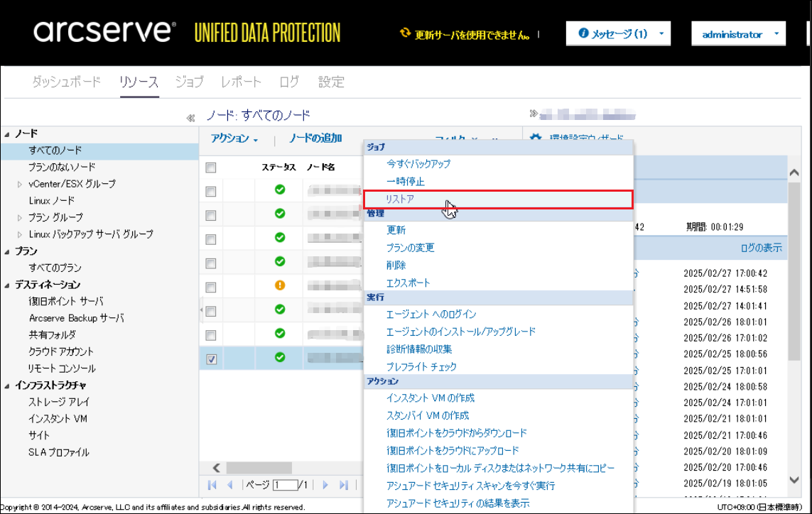Choose スタンバイ VM の作成 menu item
812x514 pixels.
point(428,415)
